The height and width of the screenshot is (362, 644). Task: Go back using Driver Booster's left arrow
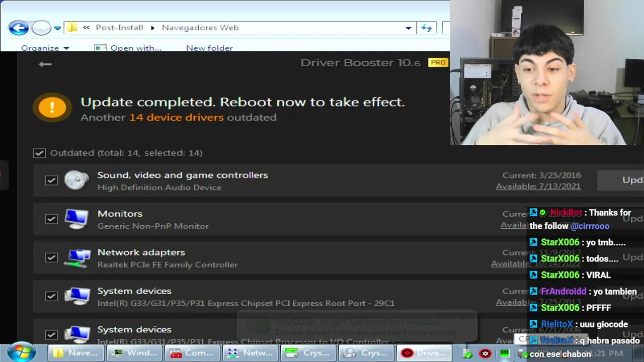(45, 64)
